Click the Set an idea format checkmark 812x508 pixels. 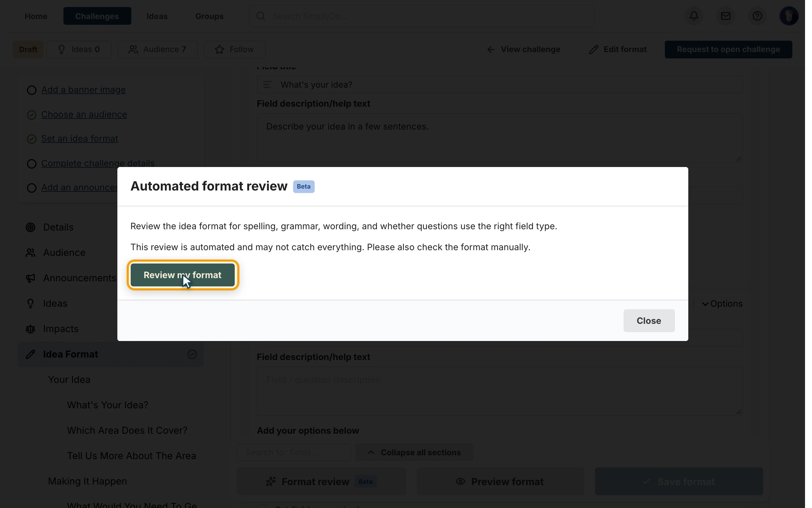point(31,139)
